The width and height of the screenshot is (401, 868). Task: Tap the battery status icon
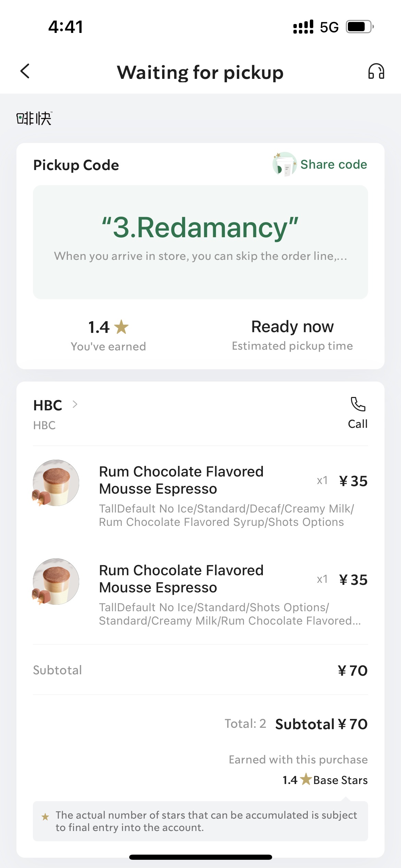(360, 27)
